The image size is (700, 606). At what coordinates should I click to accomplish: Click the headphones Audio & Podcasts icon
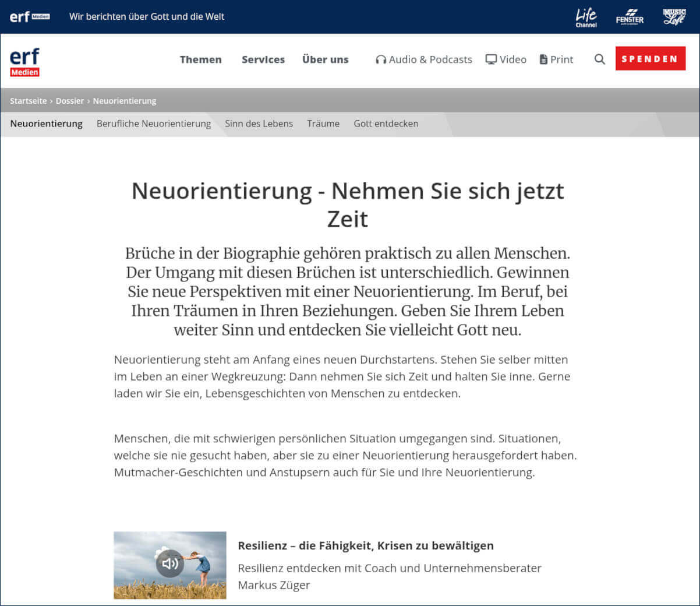point(381,59)
